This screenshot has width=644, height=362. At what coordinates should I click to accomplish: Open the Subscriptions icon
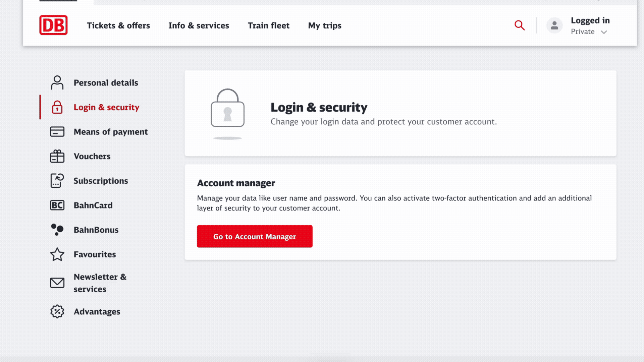(x=57, y=181)
